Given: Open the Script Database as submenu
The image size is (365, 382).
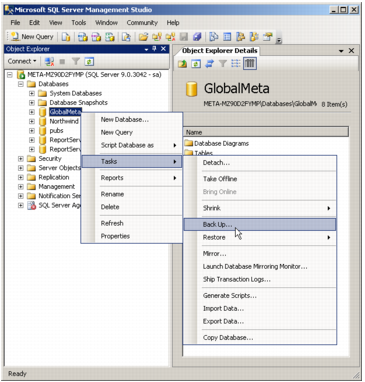Looking at the screenshot, I should pyautogui.click(x=132, y=145).
